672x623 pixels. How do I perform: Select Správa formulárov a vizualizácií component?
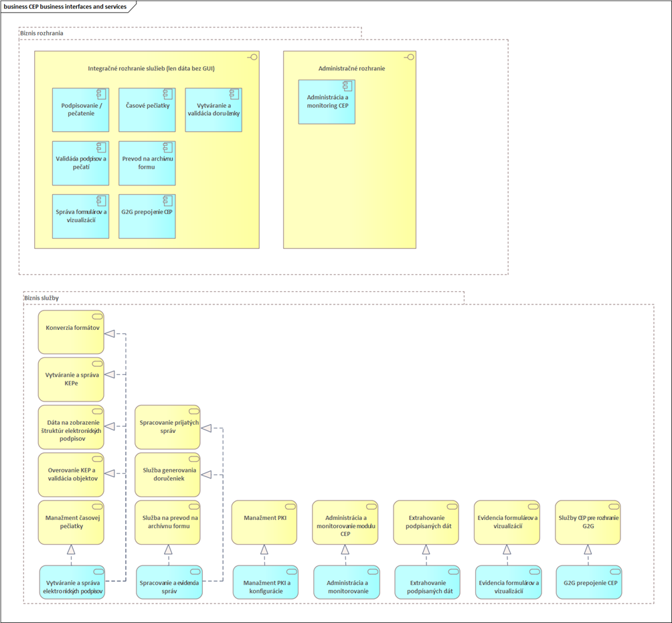coord(80,216)
